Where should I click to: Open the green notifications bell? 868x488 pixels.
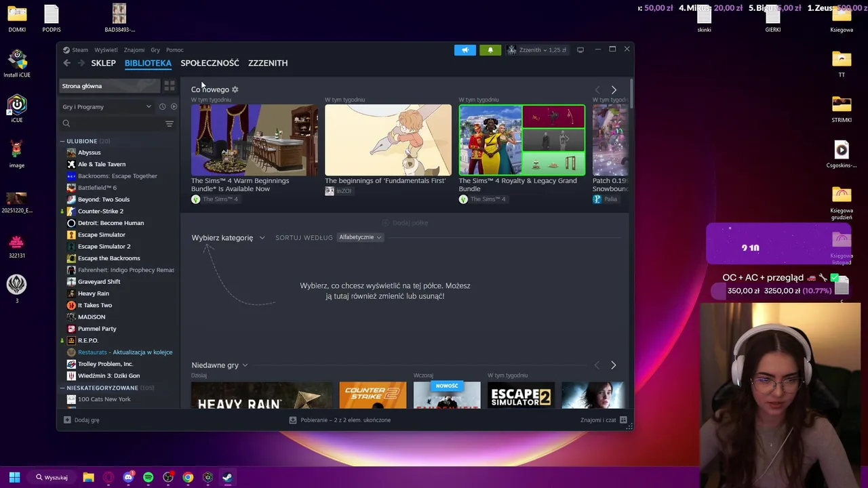(x=490, y=49)
